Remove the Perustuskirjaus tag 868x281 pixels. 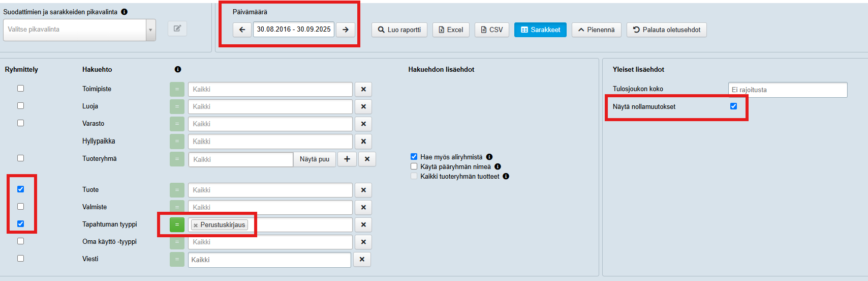click(x=196, y=225)
